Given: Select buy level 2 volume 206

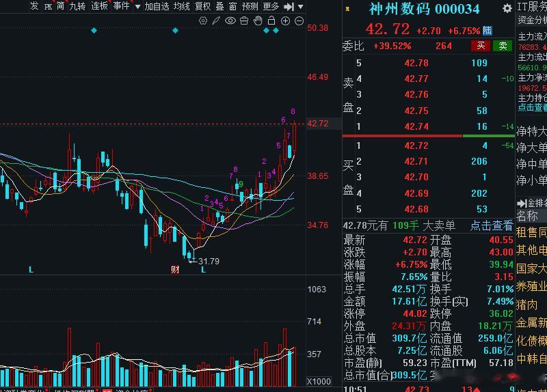Looking at the screenshot, I should pyautogui.click(x=479, y=161).
